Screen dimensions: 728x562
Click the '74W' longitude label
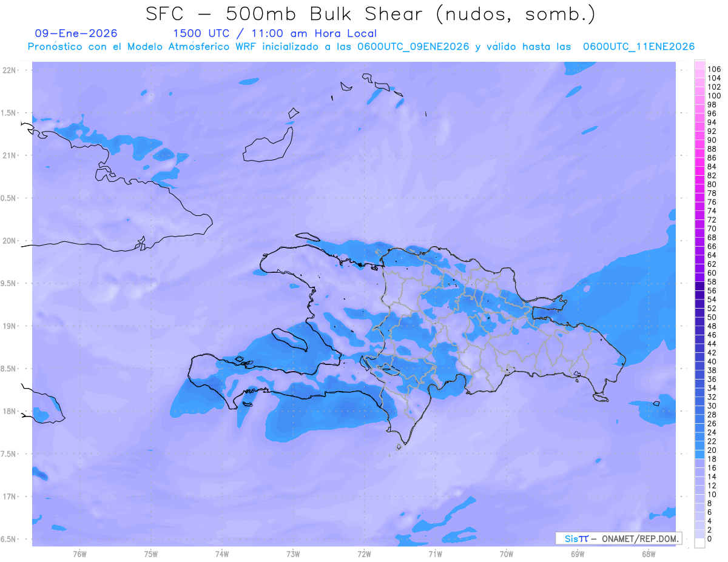click(x=222, y=554)
